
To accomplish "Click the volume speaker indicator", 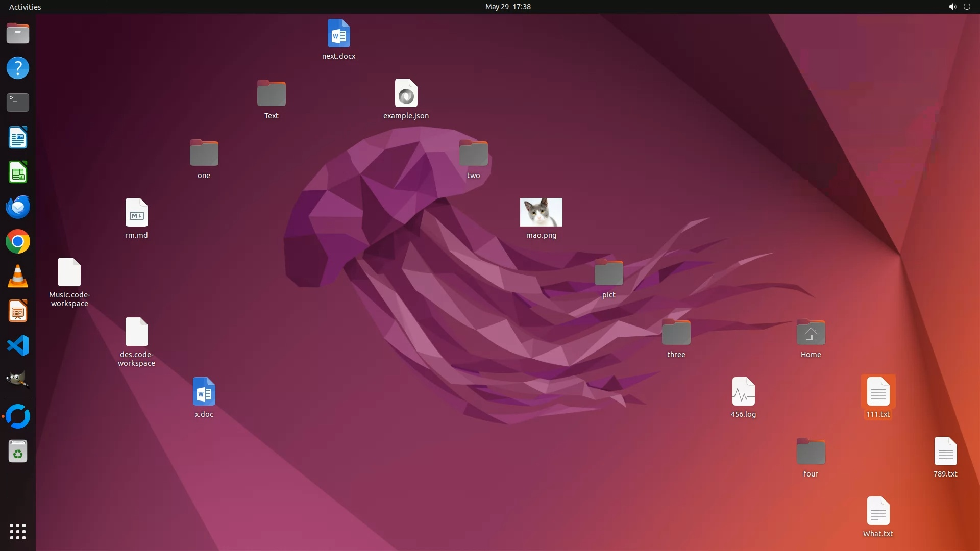I will coord(952,7).
